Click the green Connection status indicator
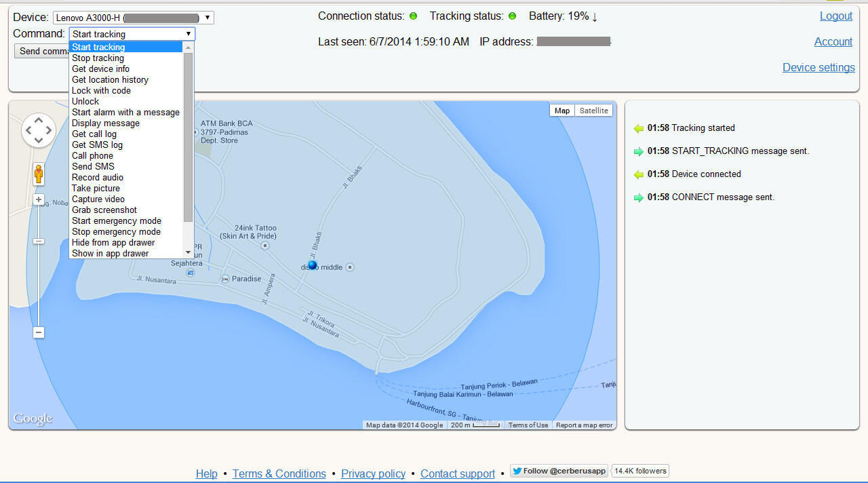This screenshot has height=483, width=868. point(413,16)
